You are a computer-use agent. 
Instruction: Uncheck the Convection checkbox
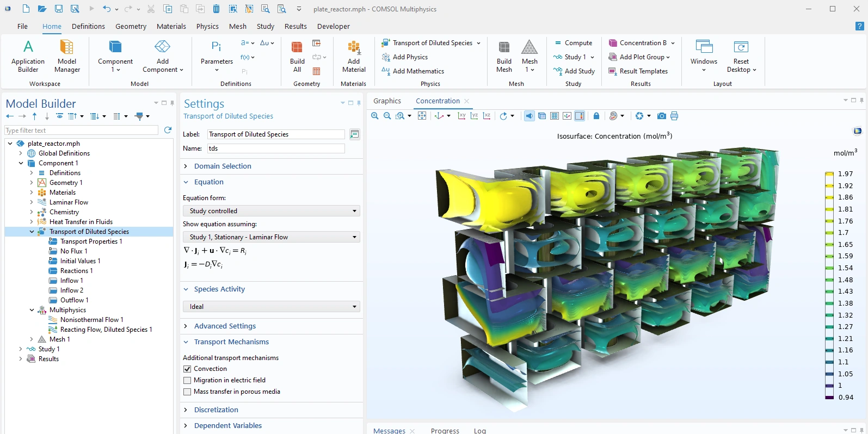click(188, 369)
